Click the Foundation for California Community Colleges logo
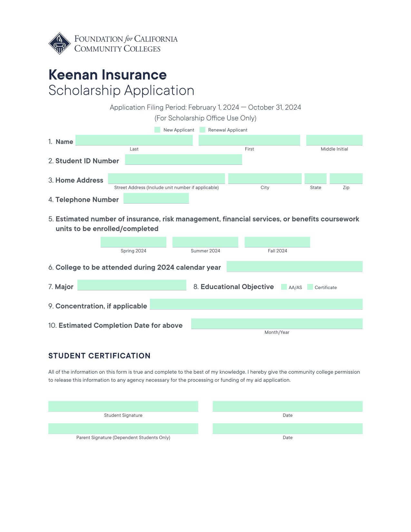Screen dimensions: 411x532 113,44
